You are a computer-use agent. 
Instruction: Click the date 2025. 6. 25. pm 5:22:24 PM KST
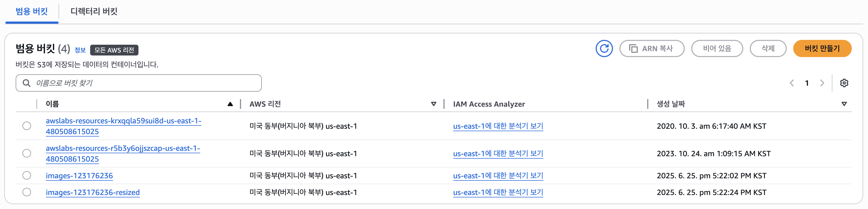pos(711,192)
